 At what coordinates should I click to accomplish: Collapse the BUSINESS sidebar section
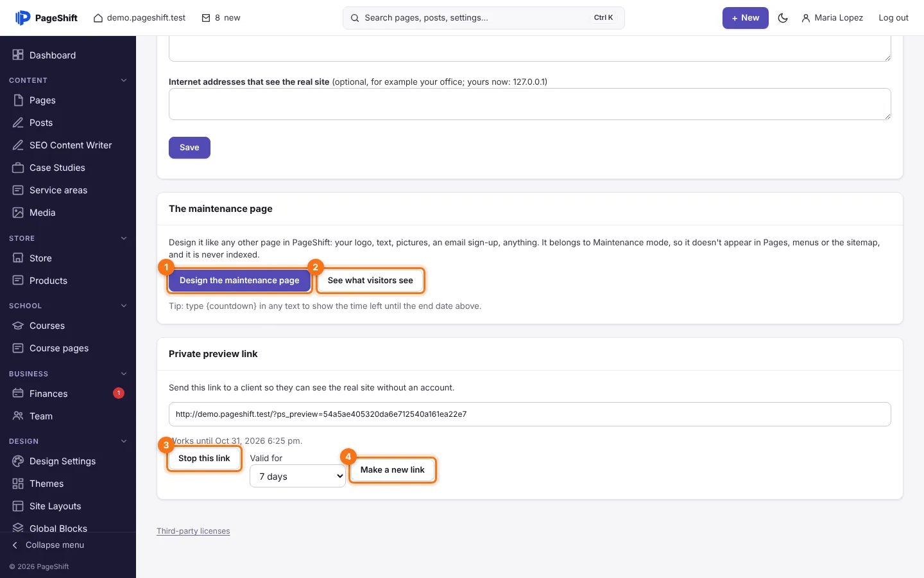[124, 374]
